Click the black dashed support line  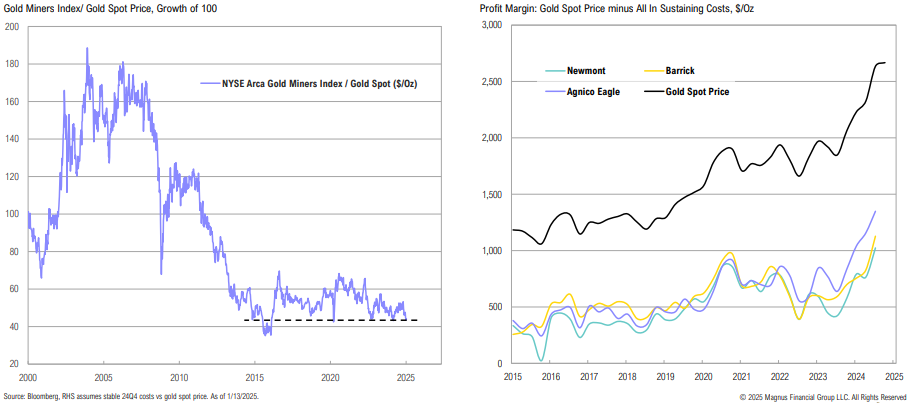click(x=330, y=320)
